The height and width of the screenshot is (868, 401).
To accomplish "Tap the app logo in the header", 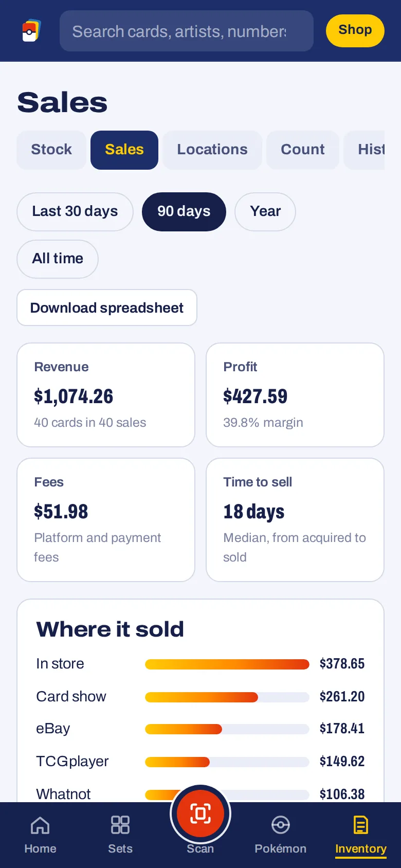I will 31,31.
